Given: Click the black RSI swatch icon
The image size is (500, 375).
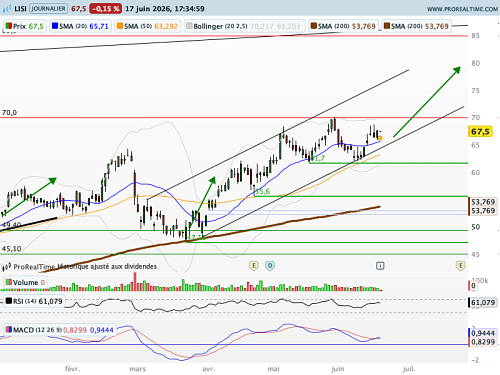Looking at the screenshot, I should [9, 301].
